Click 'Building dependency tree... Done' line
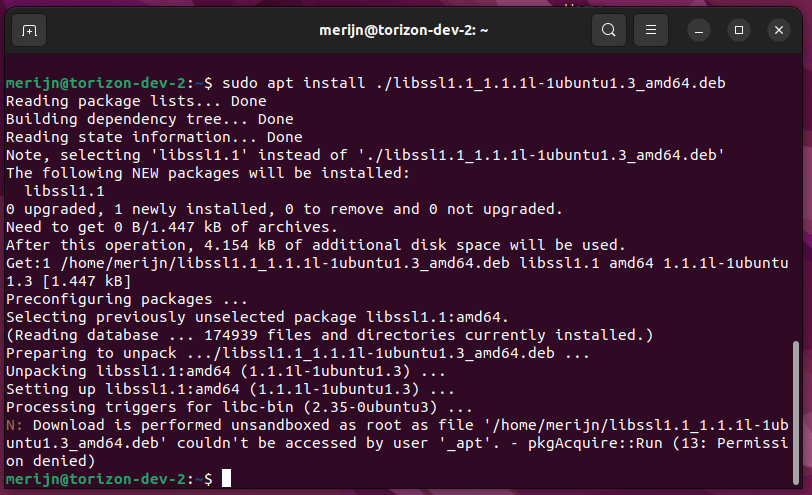This screenshot has width=812, height=495. point(150,120)
